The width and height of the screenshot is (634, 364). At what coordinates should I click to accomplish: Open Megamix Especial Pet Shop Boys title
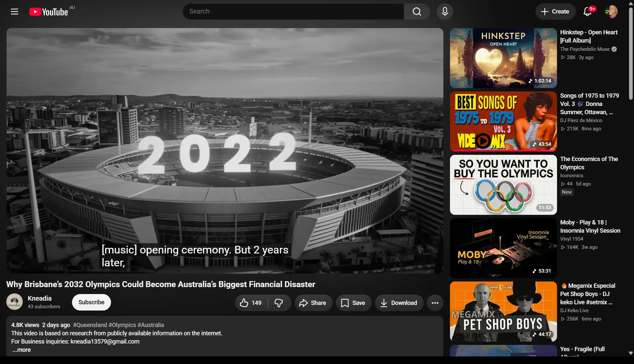point(588,294)
